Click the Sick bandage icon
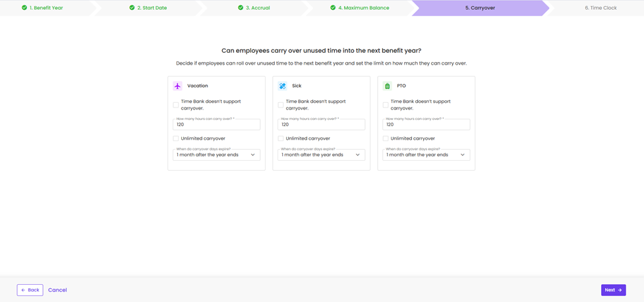 coord(282,86)
